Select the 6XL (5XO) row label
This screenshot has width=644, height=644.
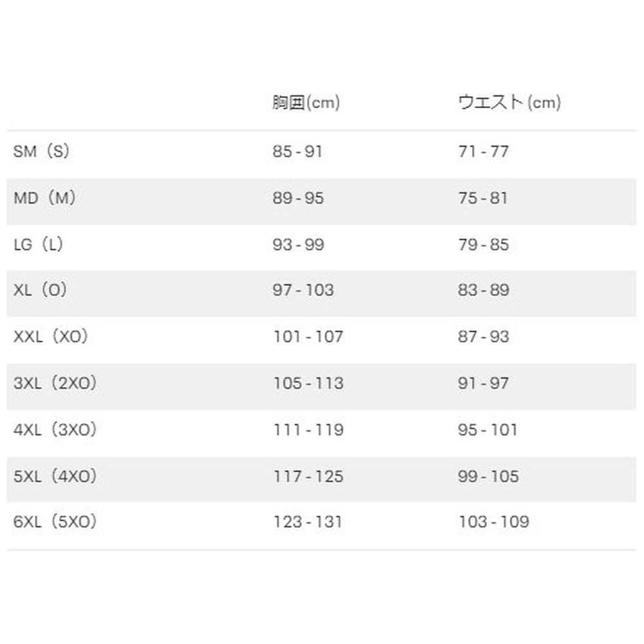point(55,522)
